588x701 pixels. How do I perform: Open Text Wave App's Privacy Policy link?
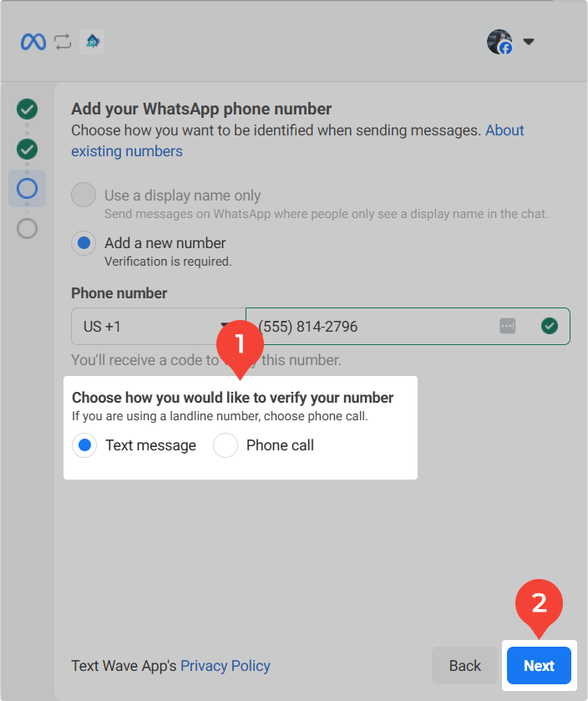pyautogui.click(x=226, y=666)
